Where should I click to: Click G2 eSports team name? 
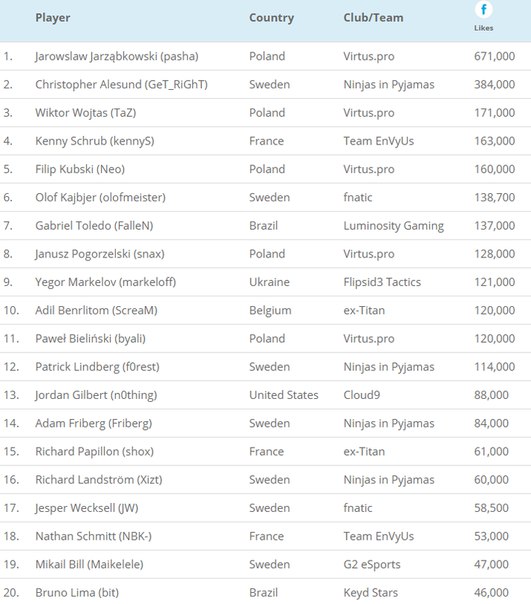coord(372,564)
